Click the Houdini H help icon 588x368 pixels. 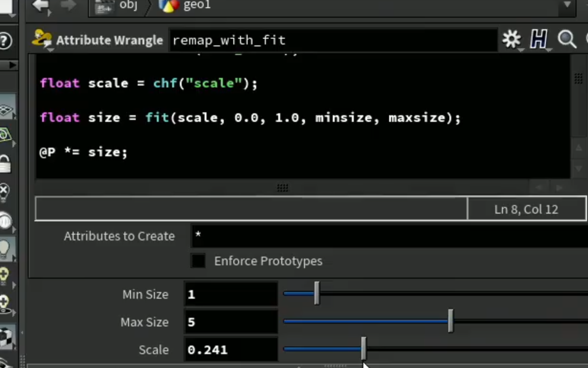[x=539, y=40]
